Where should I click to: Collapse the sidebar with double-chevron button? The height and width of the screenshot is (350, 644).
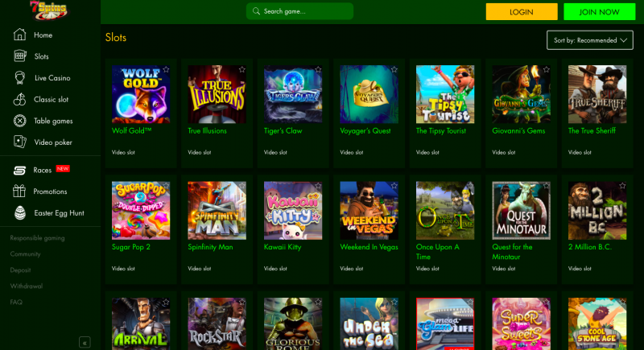point(85,342)
